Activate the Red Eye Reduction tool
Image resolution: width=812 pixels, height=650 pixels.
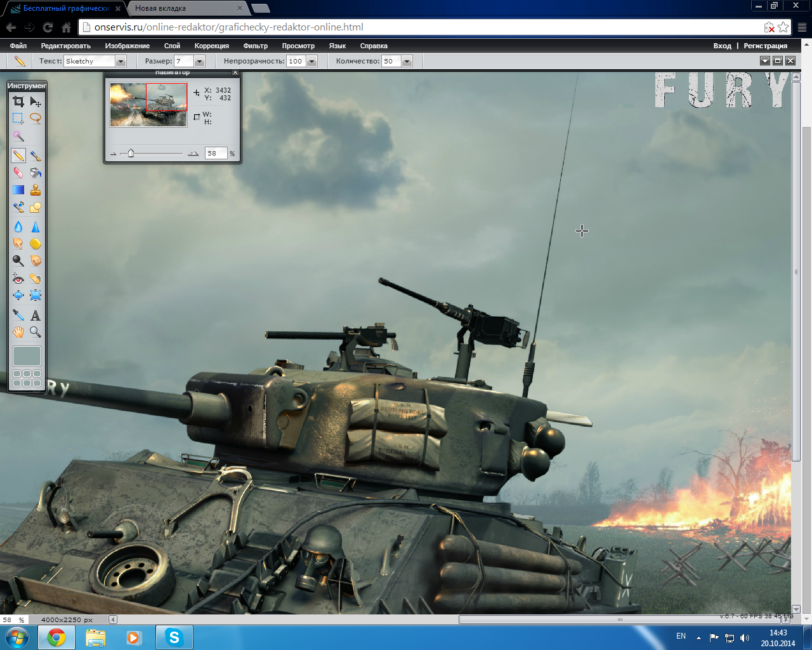tap(18, 279)
